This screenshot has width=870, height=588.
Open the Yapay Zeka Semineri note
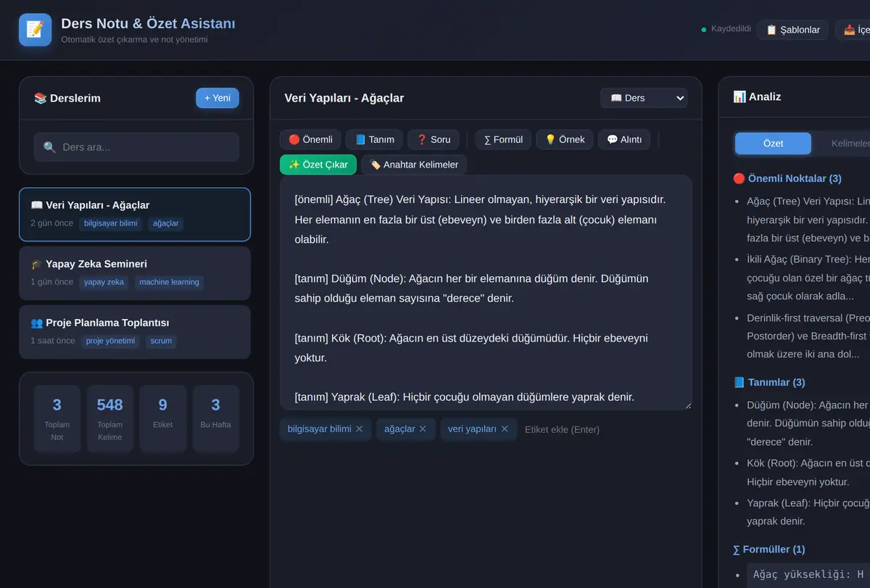(135, 273)
